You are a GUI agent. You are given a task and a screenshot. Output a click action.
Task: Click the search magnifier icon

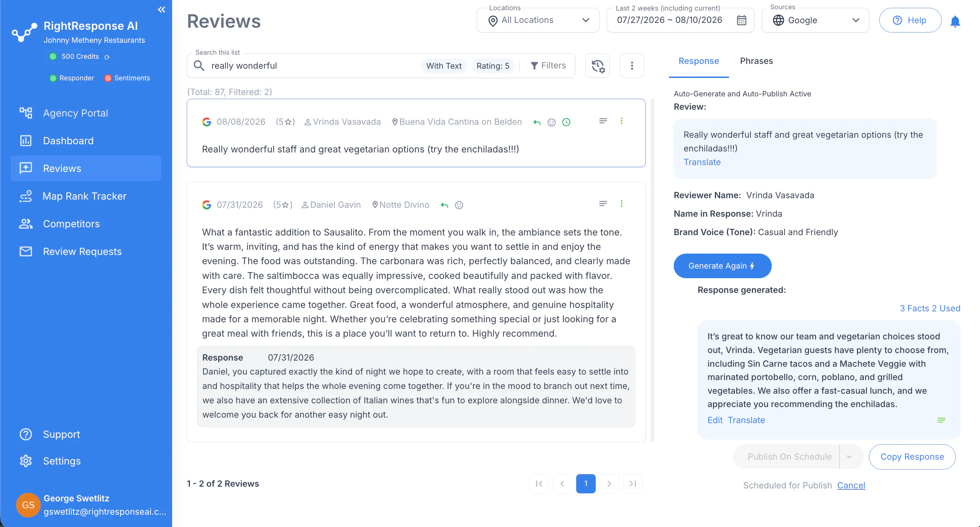coord(199,66)
